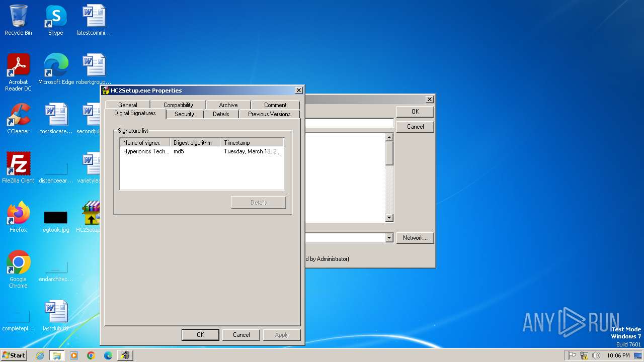
Task: Switch to the Details tab
Action: tap(221, 114)
